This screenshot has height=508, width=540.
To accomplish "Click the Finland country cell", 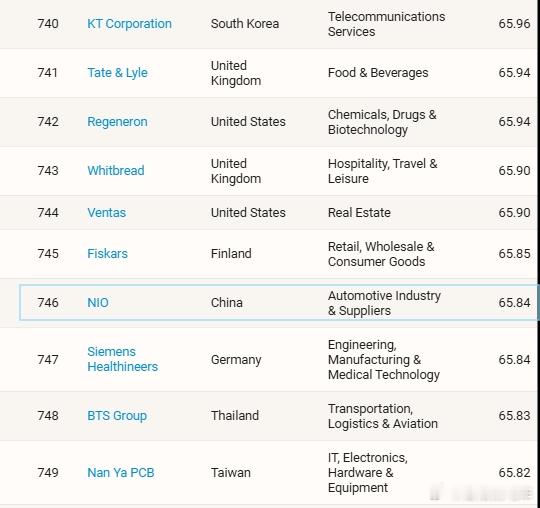I will tap(231, 253).
